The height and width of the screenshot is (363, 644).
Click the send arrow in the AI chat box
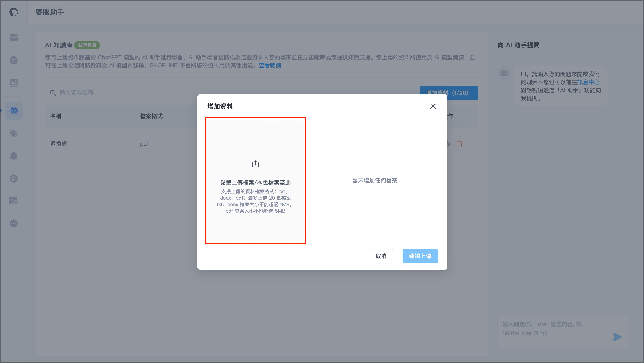[617, 337]
